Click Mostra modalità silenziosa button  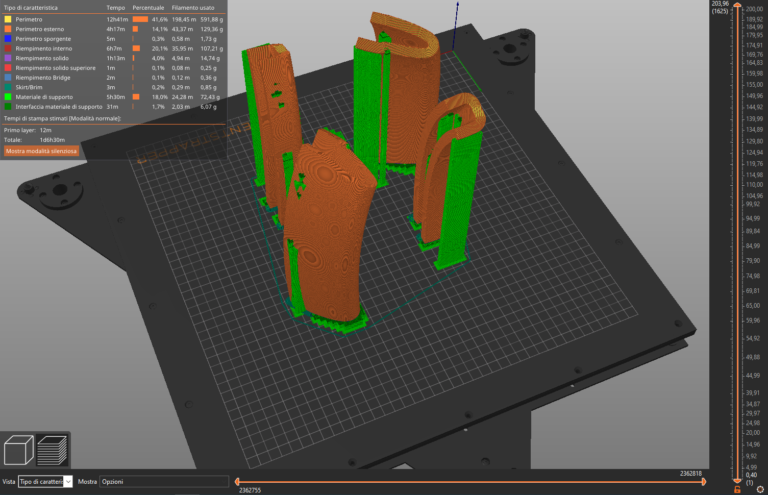(x=42, y=151)
